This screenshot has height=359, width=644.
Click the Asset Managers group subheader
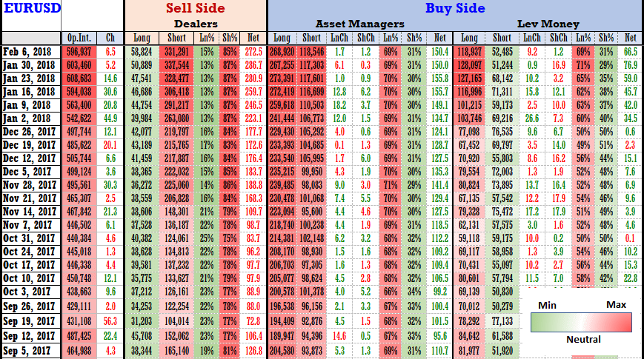(x=359, y=24)
